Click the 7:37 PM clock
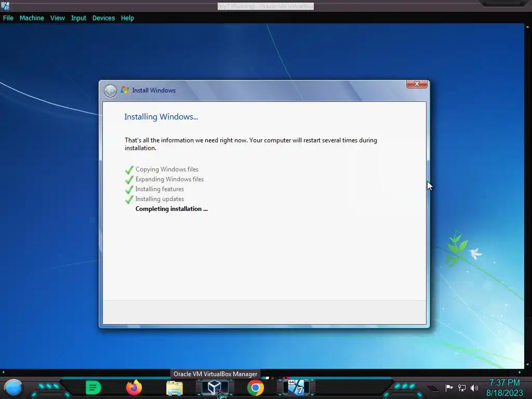 (x=504, y=382)
